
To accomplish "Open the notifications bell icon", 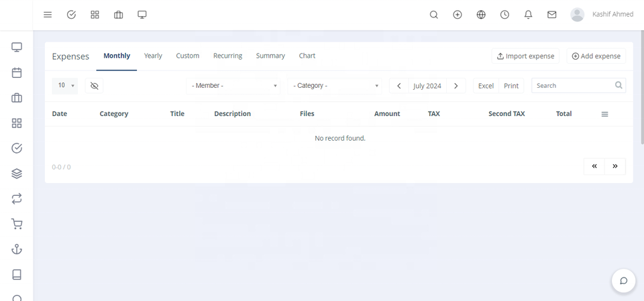I will coord(528,14).
